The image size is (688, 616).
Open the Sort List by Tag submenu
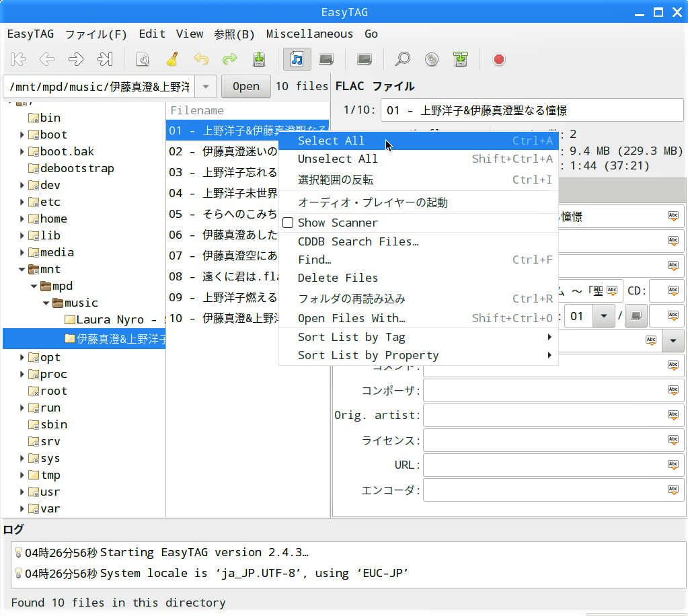(418, 337)
